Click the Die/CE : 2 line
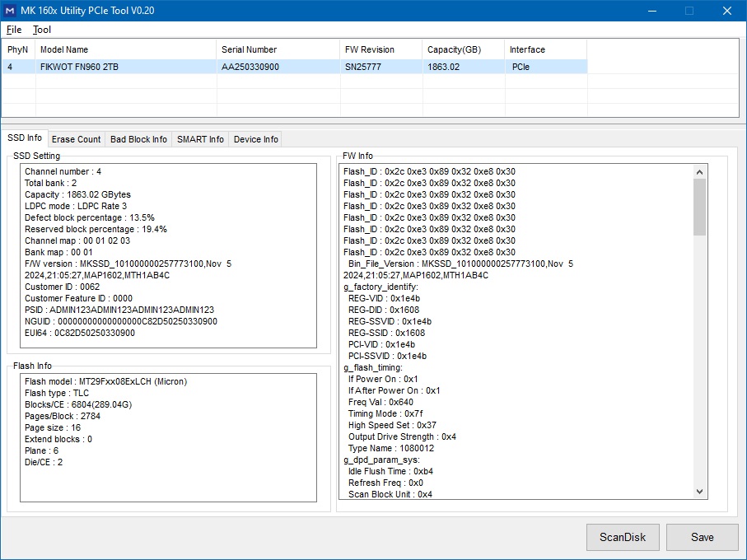 (44, 462)
